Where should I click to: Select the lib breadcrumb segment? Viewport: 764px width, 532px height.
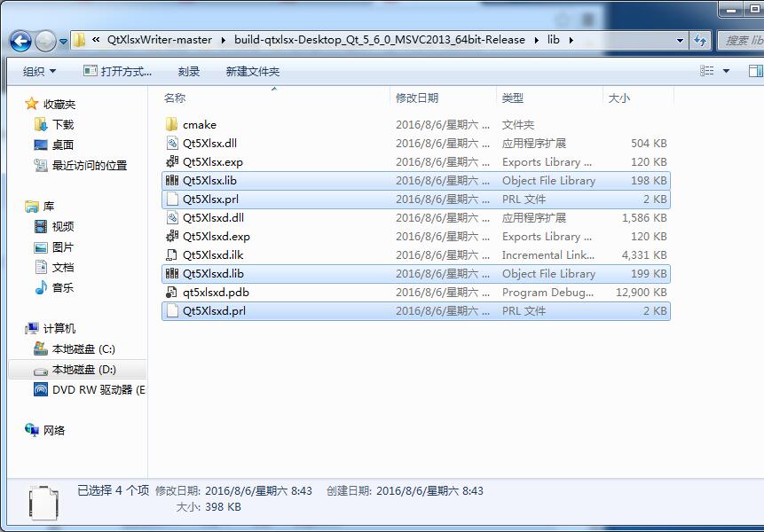tap(554, 40)
